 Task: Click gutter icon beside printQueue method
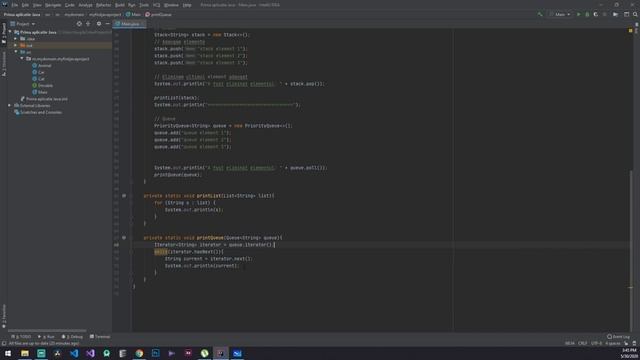point(124,238)
